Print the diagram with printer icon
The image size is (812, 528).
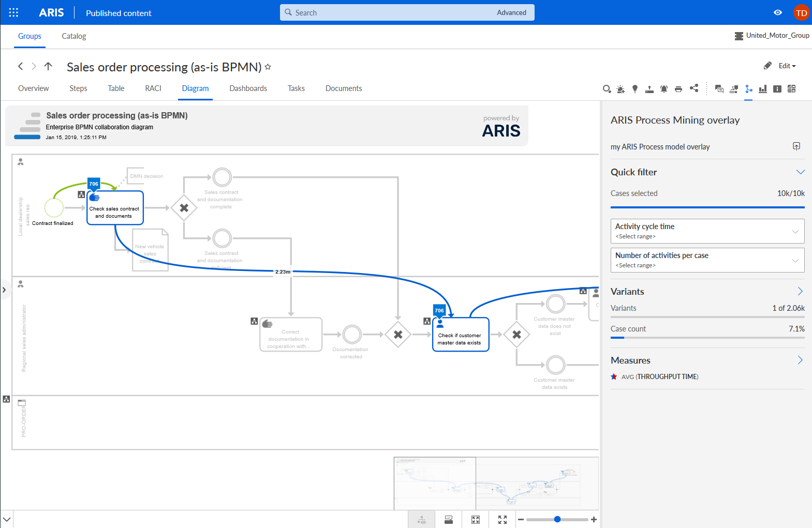[x=678, y=89]
